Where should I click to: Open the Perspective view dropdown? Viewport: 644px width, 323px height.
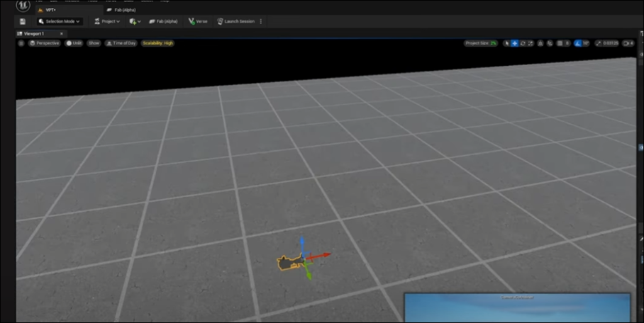(44, 43)
